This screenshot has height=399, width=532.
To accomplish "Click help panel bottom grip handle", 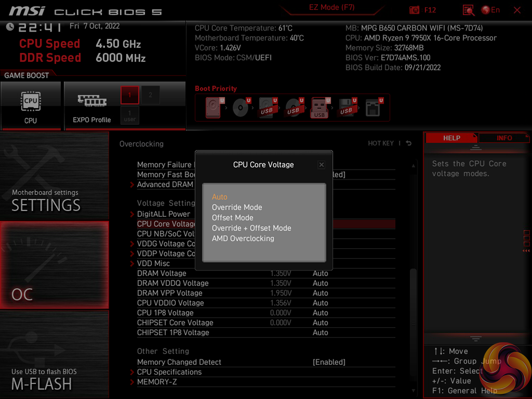I will [476, 338].
